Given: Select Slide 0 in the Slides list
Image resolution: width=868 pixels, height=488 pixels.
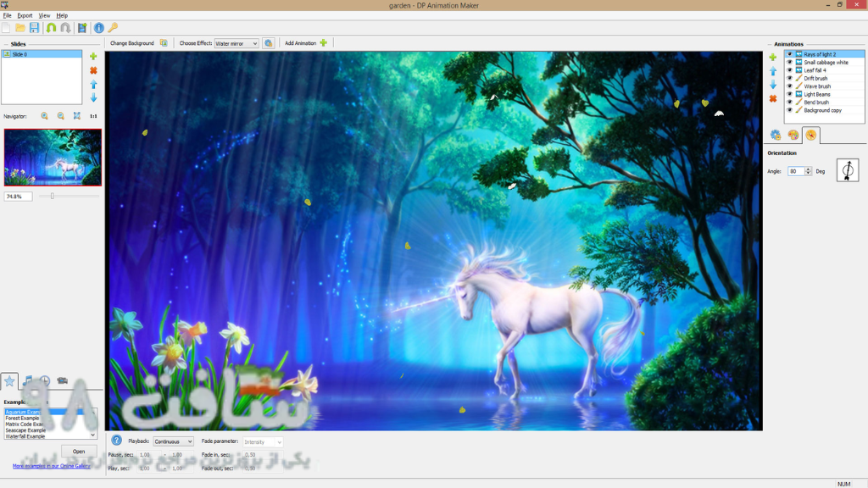Looking at the screenshot, I should [x=42, y=54].
